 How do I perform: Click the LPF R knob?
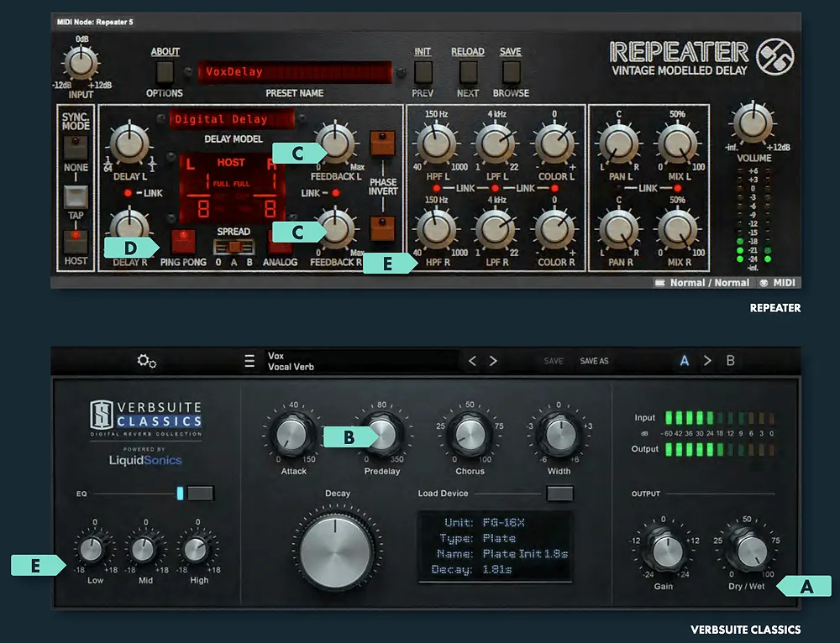pos(496,229)
